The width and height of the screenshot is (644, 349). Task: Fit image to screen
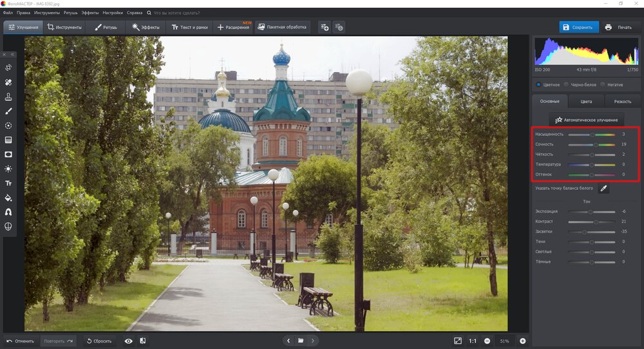(x=457, y=341)
